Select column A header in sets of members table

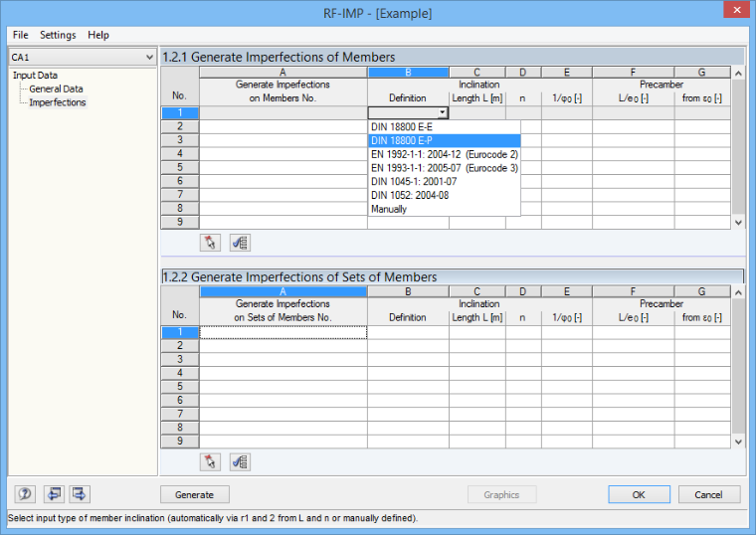click(283, 291)
